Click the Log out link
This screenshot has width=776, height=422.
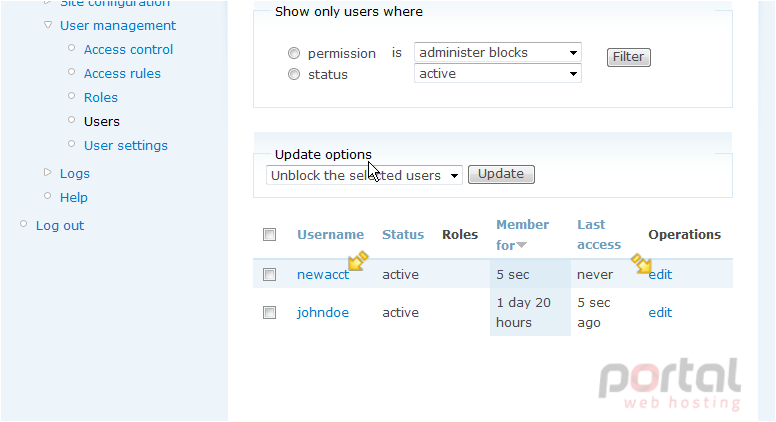(x=60, y=226)
